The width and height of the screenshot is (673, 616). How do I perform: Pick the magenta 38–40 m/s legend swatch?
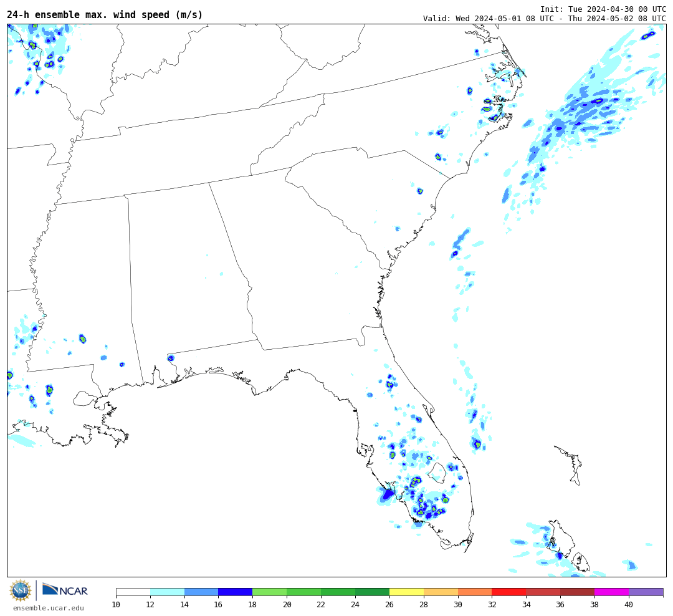(612, 592)
